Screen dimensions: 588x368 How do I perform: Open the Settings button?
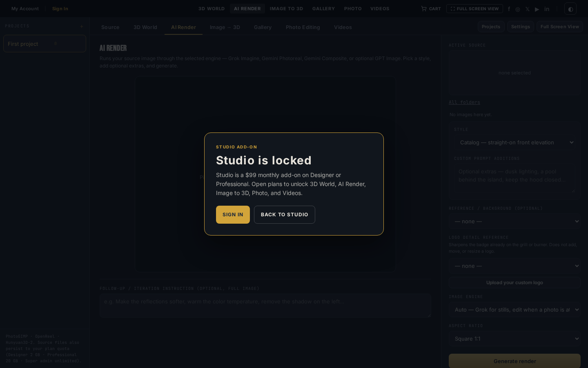coord(521,27)
